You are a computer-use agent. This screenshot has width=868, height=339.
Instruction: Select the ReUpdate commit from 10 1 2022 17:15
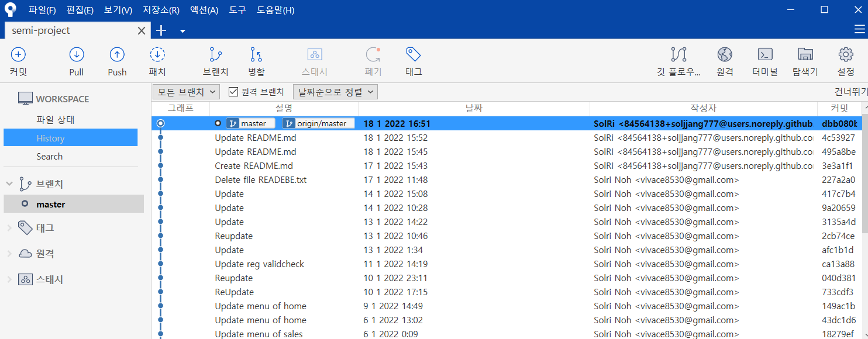(507, 292)
